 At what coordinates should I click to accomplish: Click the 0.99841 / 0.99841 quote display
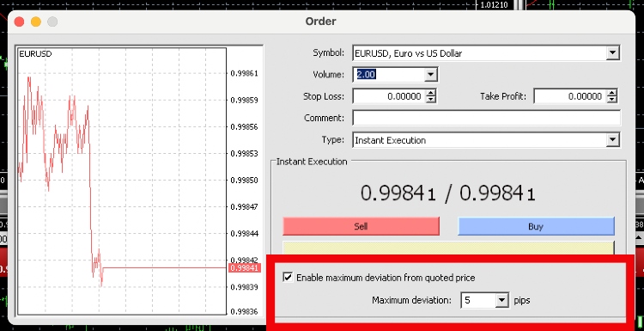tap(448, 193)
